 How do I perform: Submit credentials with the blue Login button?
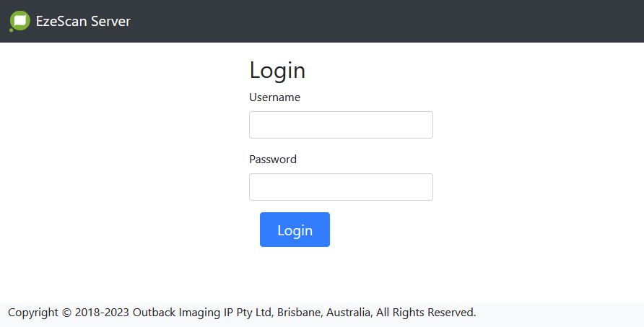tap(295, 230)
